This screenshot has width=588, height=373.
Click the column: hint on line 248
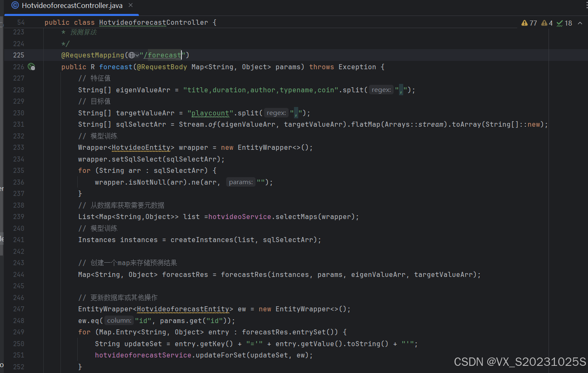(x=119, y=321)
